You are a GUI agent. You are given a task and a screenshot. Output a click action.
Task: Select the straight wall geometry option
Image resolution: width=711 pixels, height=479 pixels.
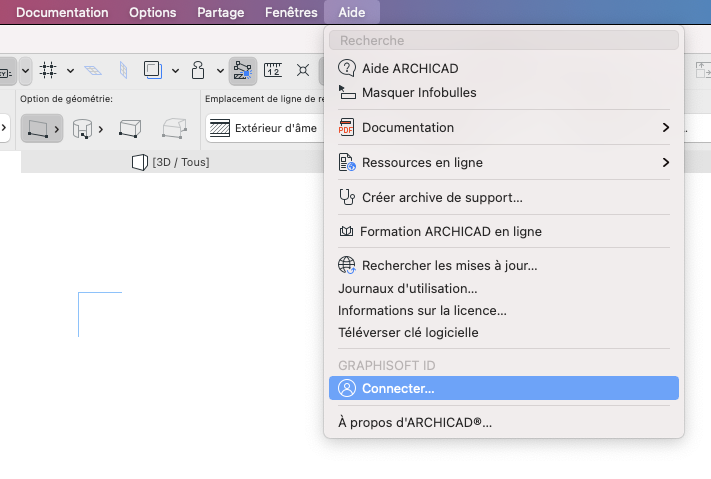click(37, 128)
